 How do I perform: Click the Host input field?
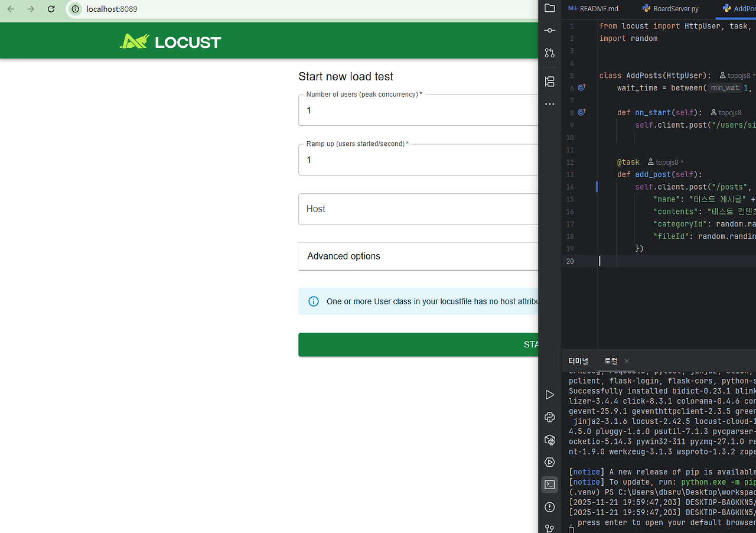point(418,209)
